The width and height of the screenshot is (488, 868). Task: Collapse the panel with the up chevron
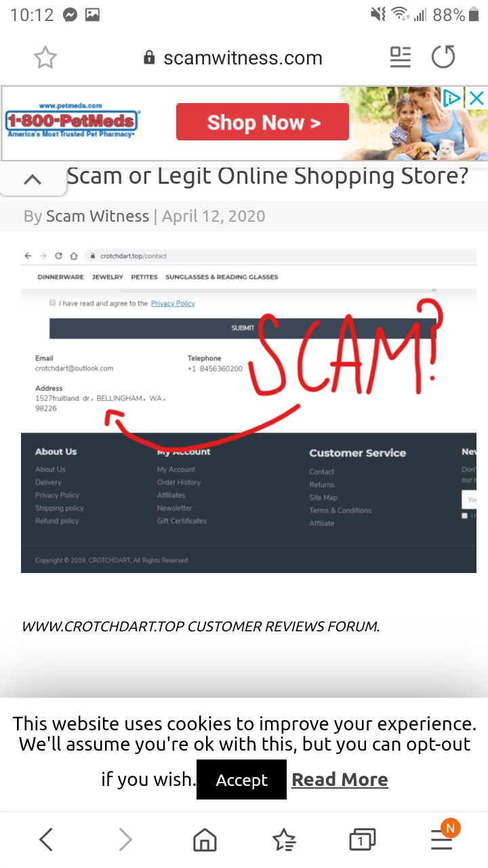pyautogui.click(x=32, y=180)
